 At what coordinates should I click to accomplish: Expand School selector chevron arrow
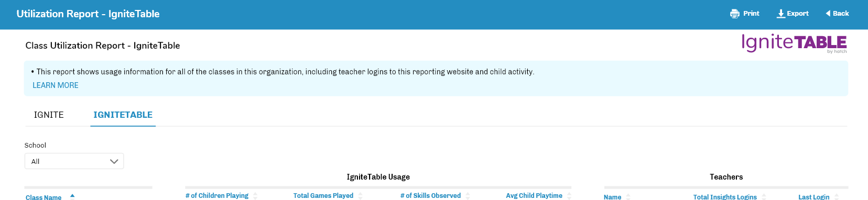click(x=114, y=161)
